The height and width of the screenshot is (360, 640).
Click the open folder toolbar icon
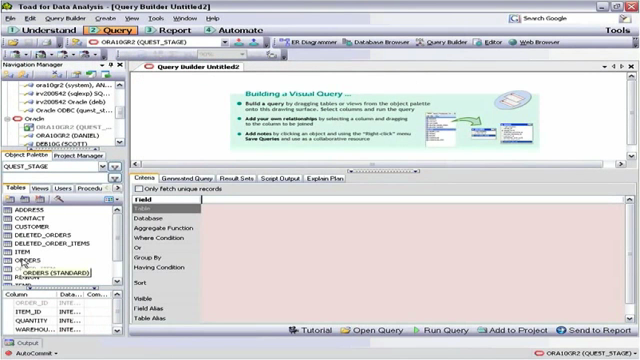(x=13, y=42)
